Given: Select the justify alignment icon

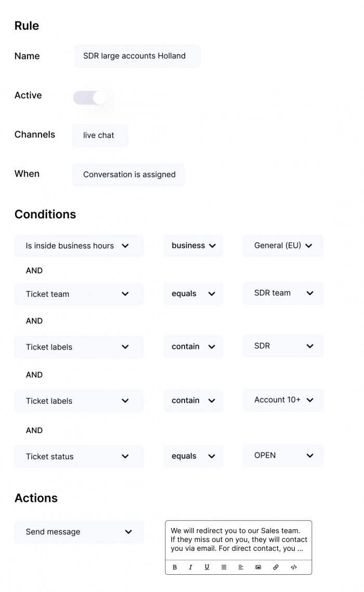Looking at the screenshot, I should [x=224, y=567].
